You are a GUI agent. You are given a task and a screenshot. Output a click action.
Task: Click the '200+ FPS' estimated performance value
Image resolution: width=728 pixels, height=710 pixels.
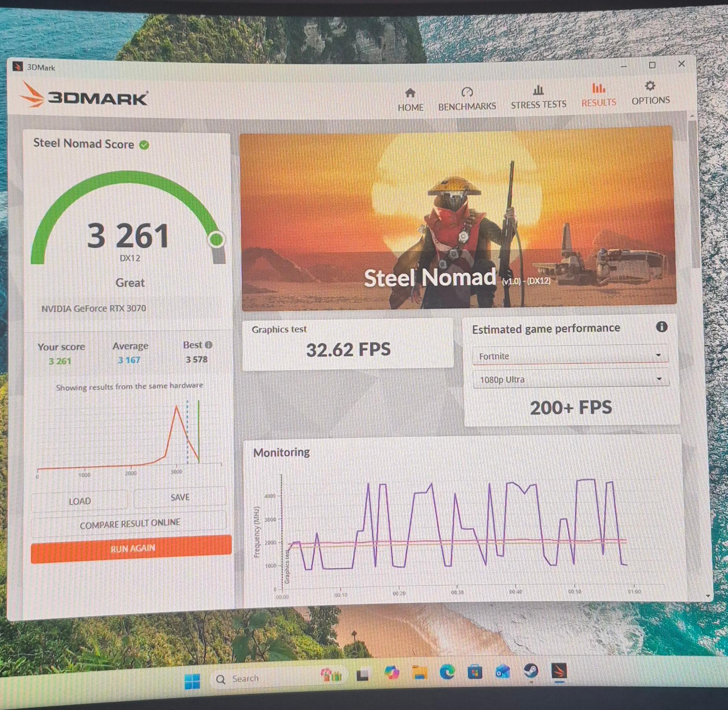coord(571,407)
